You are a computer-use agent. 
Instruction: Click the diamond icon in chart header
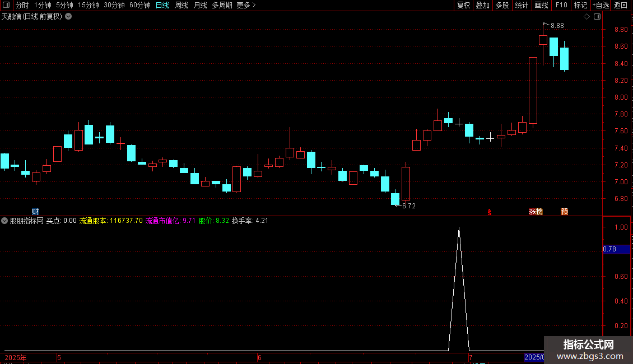(x=587, y=17)
